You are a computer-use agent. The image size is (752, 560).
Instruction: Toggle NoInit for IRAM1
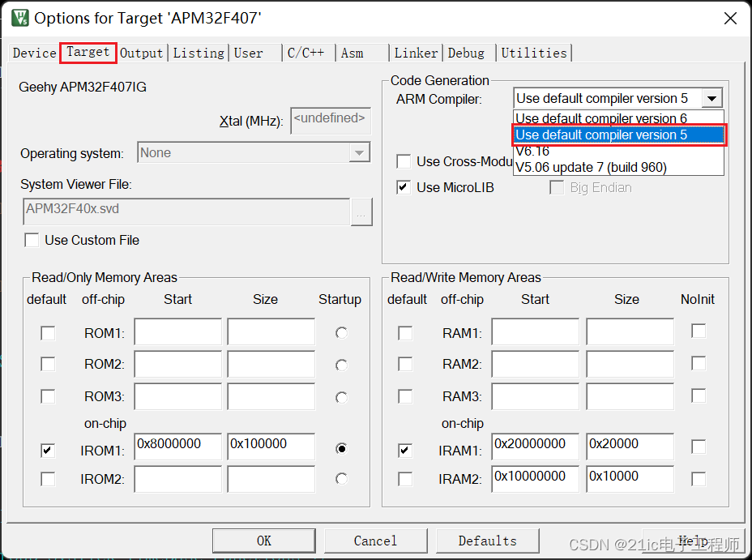pos(698,446)
